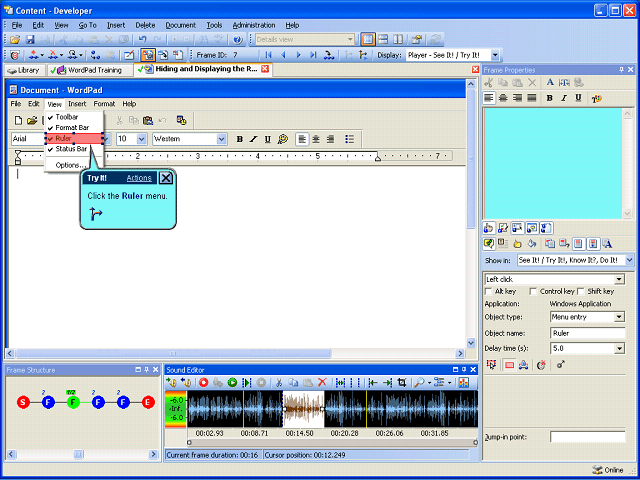Apply italic in Frame Properties toolbar

564,98
